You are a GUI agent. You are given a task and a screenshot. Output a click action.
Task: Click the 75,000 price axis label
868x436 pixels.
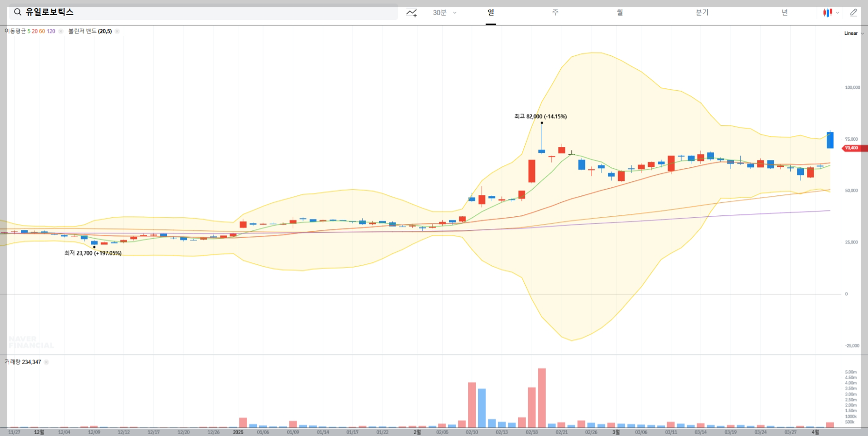point(851,139)
